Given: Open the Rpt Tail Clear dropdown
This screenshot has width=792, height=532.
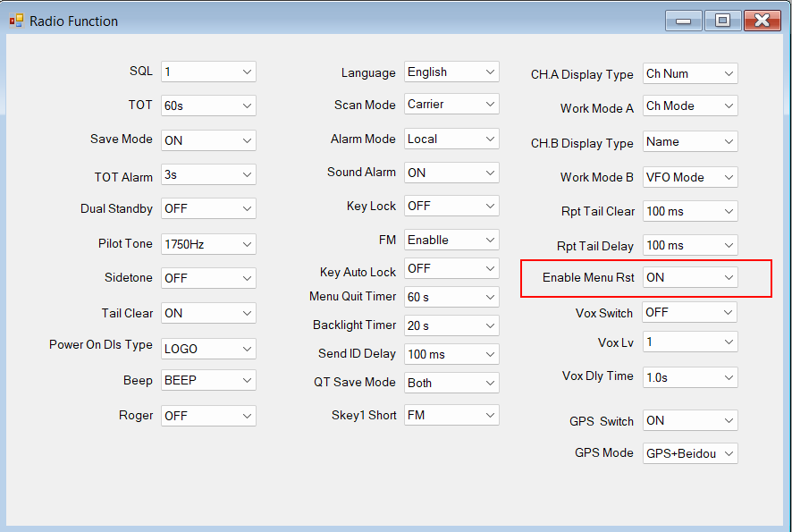Looking at the screenshot, I should pyautogui.click(x=690, y=211).
